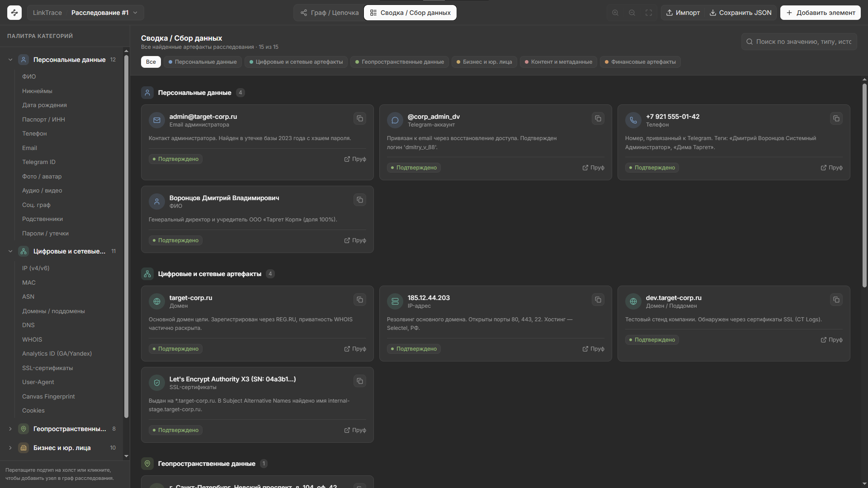
Task: Click the Геопространственные sidebar pin icon
Action: click(x=24, y=429)
